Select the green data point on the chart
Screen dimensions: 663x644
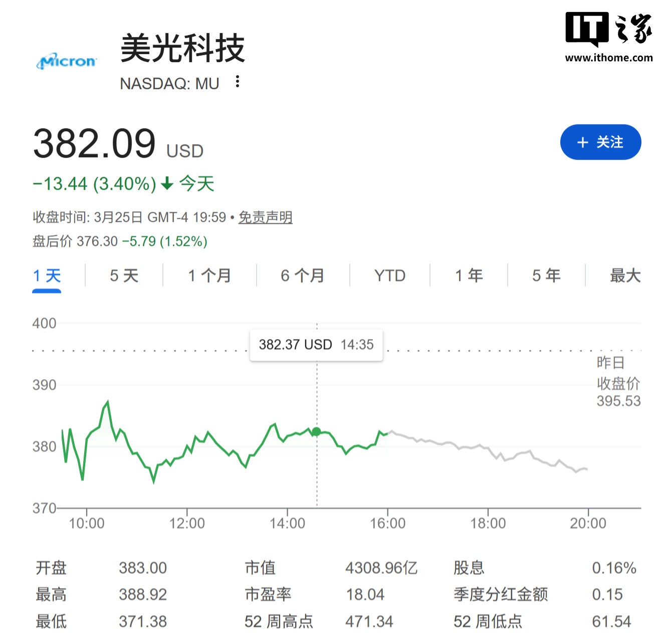pos(316,431)
